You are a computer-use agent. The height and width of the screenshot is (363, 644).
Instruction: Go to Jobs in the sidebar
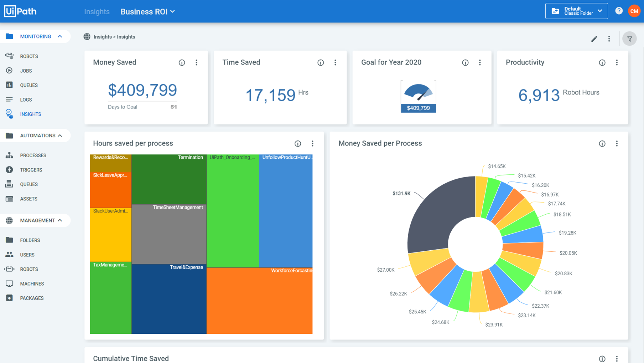pos(26,71)
